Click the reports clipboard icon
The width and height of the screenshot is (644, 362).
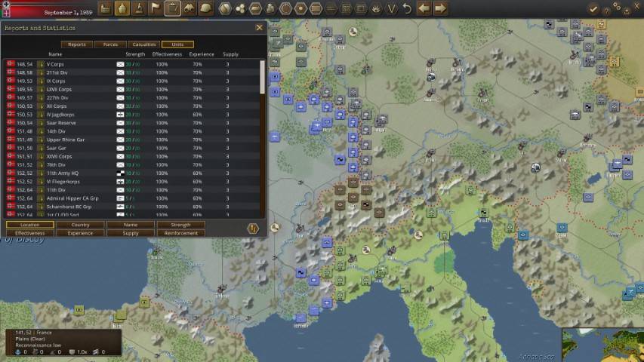172,8
